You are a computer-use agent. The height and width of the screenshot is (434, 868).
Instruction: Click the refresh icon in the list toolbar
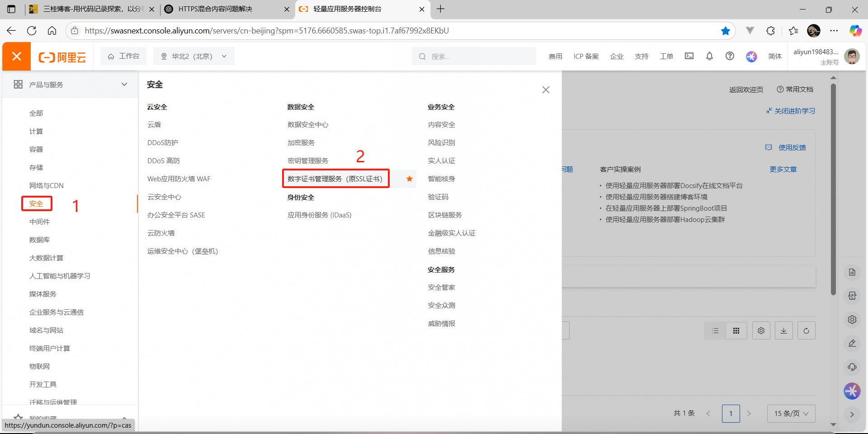pos(806,331)
